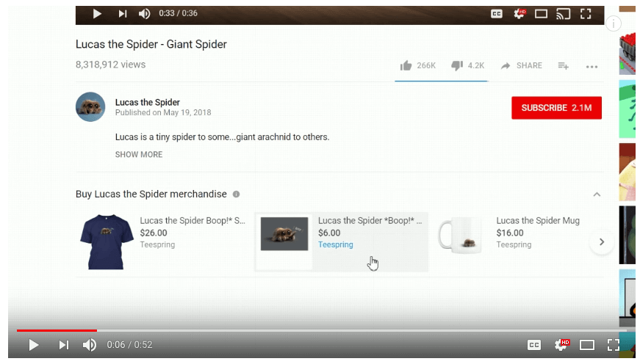Image resolution: width=640 pixels, height=364 pixels.
Task: Like the video with 266K thumbs up
Action: point(418,65)
